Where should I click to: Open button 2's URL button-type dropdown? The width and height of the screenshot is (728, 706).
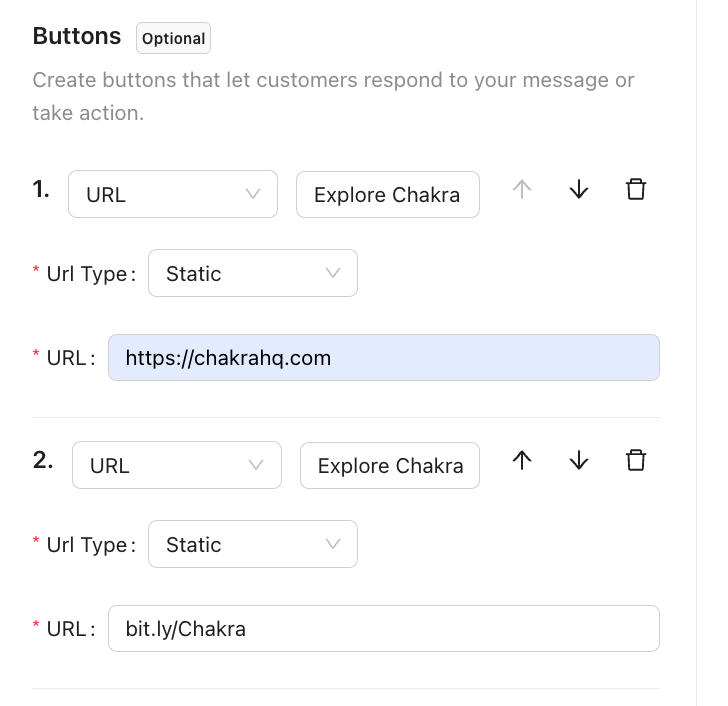click(x=176, y=466)
